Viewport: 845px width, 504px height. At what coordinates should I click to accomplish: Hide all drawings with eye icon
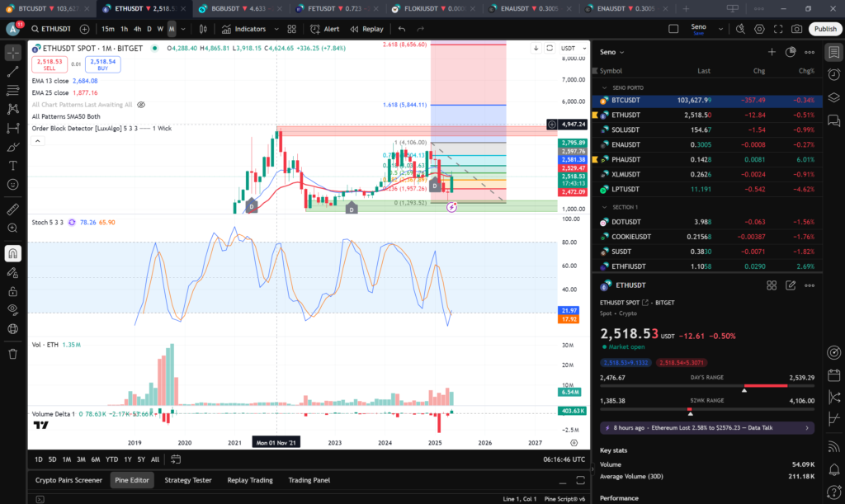pos(13,309)
